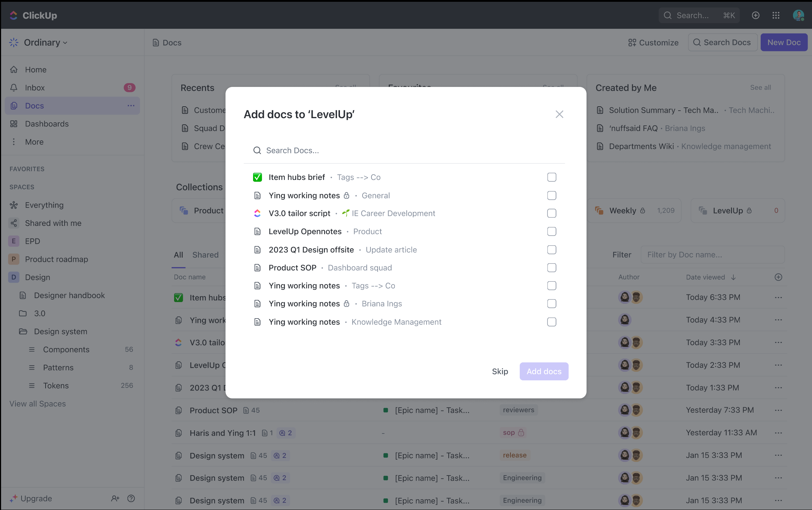The width and height of the screenshot is (812, 510).
Task: Close the Add docs dialog
Action: click(559, 114)
